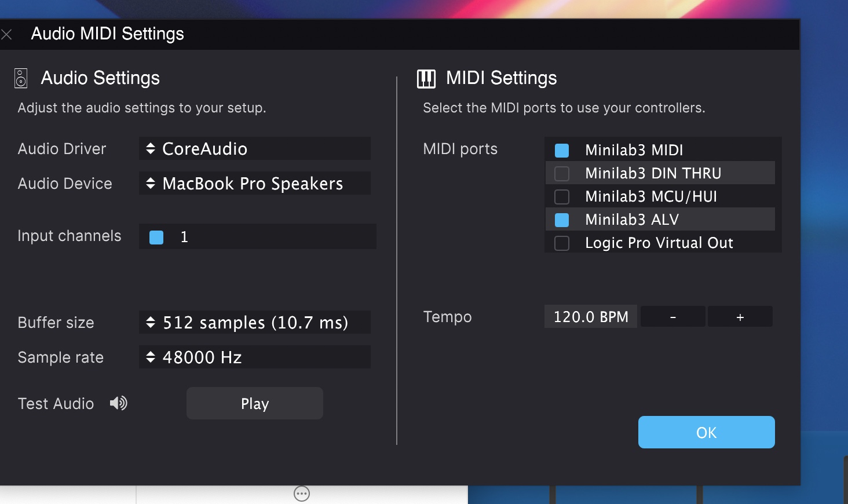
Task: Enable the Minilab3 DIN THRU port checkbox
Action: click(x=562, y=174)
